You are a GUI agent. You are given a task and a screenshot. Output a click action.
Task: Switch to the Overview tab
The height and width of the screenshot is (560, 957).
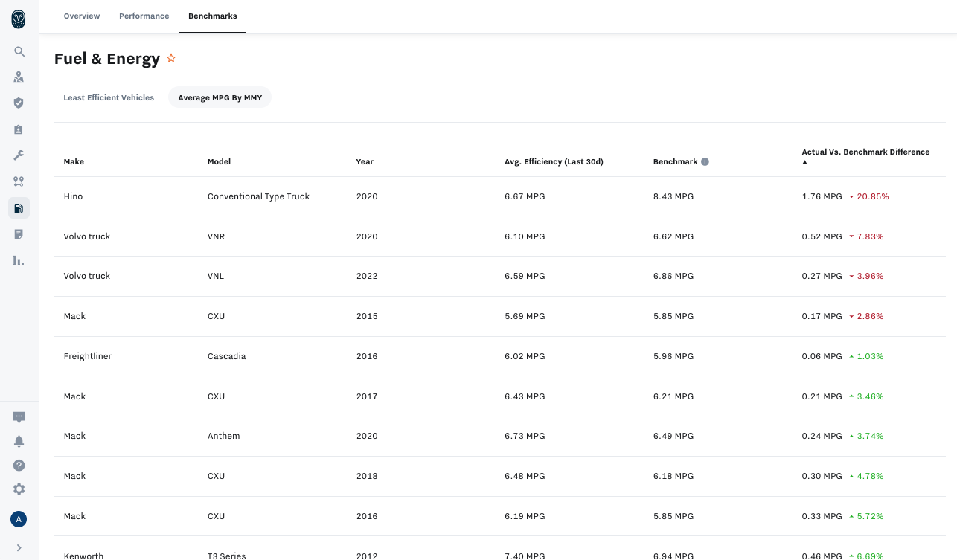point(82,16)
